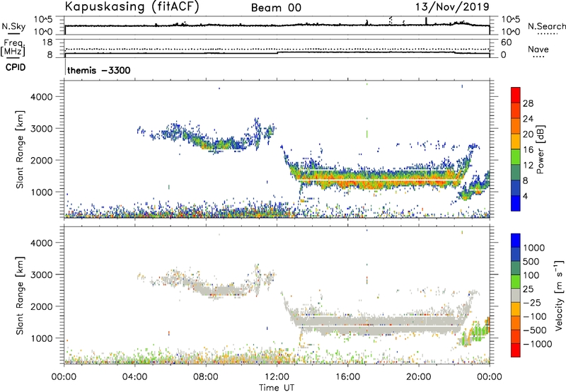Click the noise spike in N.Sky plot
The image size is (566, 392).
[426, 21]
